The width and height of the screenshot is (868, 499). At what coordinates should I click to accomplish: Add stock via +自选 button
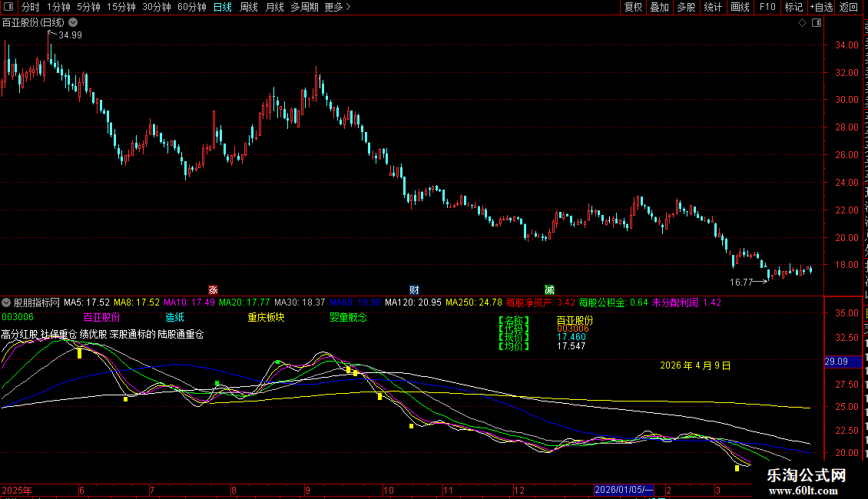pyautogui.click(x=821, y=7)
